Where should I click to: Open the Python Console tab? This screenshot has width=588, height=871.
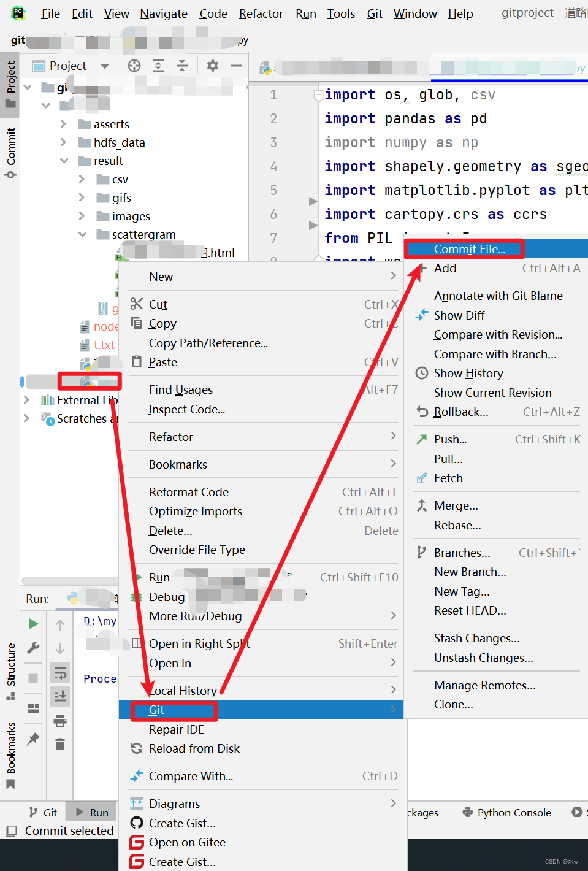click(507, 812)
